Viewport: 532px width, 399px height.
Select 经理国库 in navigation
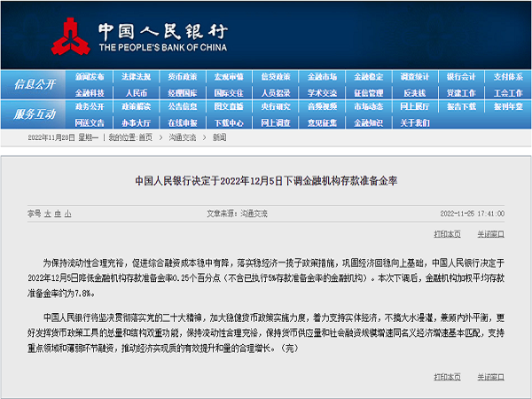[183, 93]
